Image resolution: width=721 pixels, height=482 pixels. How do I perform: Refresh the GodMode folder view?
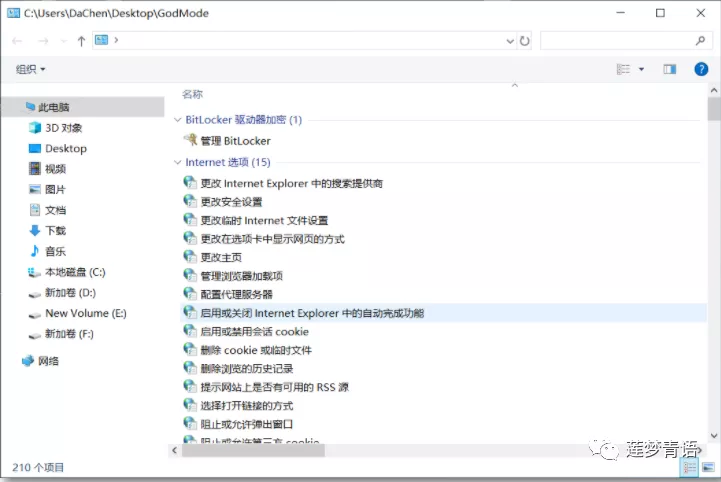tap(524, 41)
